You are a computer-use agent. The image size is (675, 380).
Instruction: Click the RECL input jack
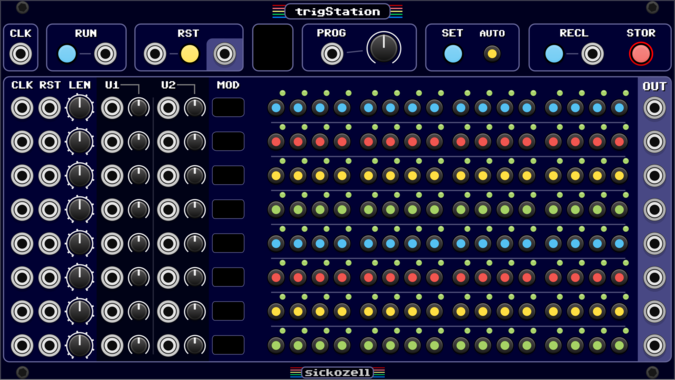[x=592, y=54]
